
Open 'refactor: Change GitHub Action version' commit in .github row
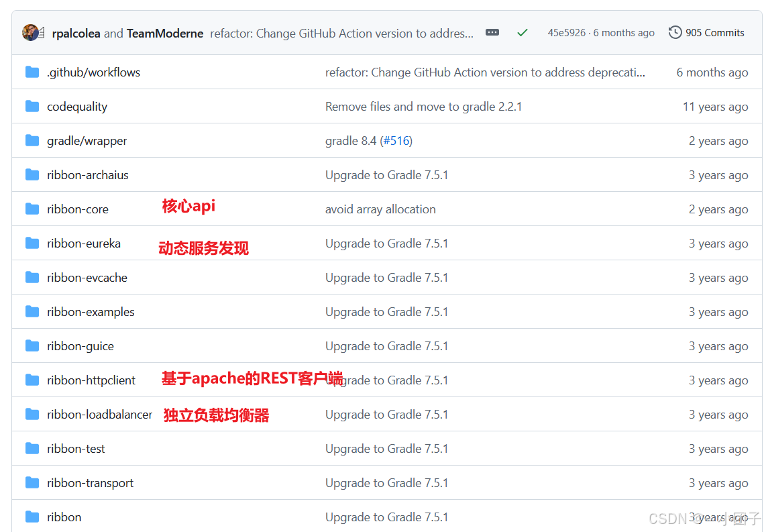click(x=485, y=72)
